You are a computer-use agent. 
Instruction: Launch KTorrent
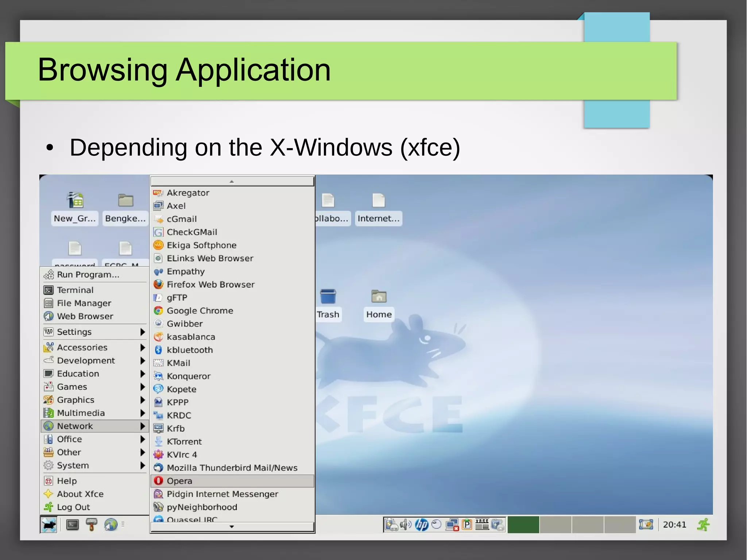coord(232,442)
